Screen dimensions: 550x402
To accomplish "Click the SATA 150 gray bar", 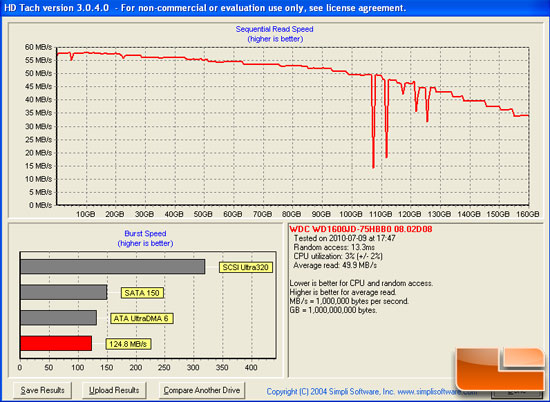I will (63, 292).
